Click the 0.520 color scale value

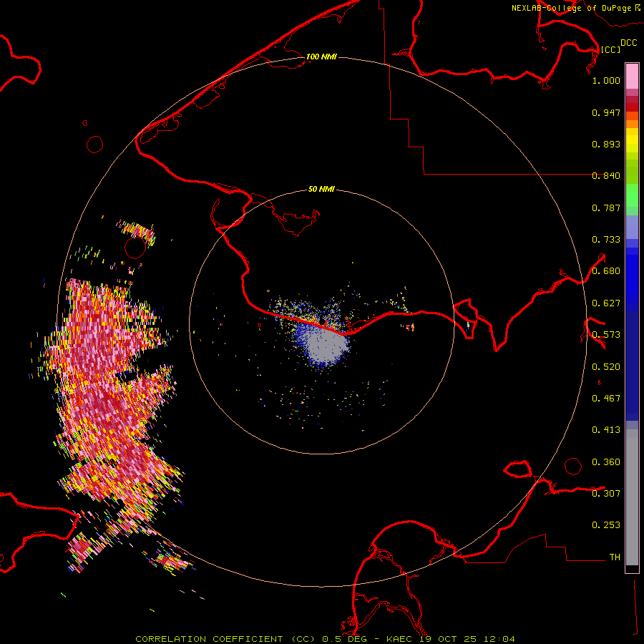pos(606,367)
